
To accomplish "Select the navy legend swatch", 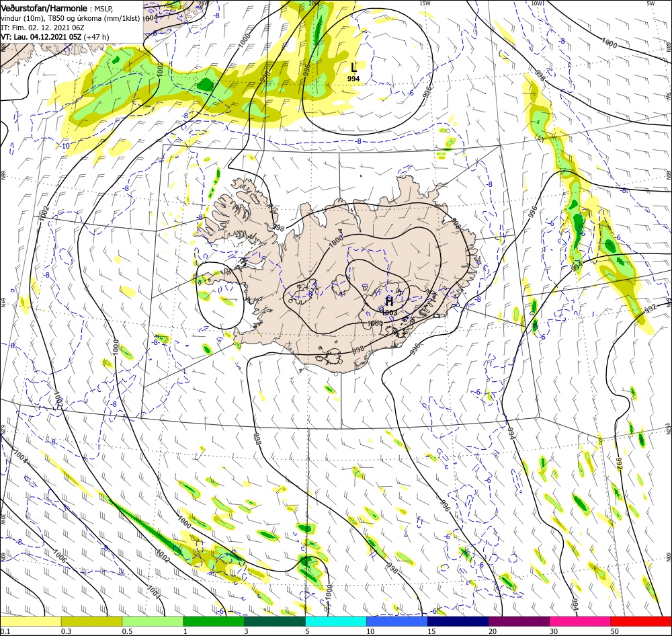I will point(458,621).
